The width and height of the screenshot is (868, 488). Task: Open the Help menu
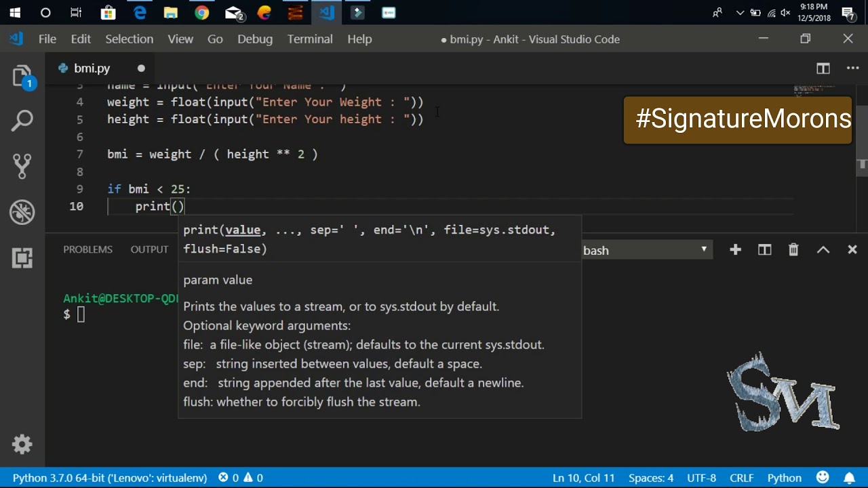(x=359, y=39)
